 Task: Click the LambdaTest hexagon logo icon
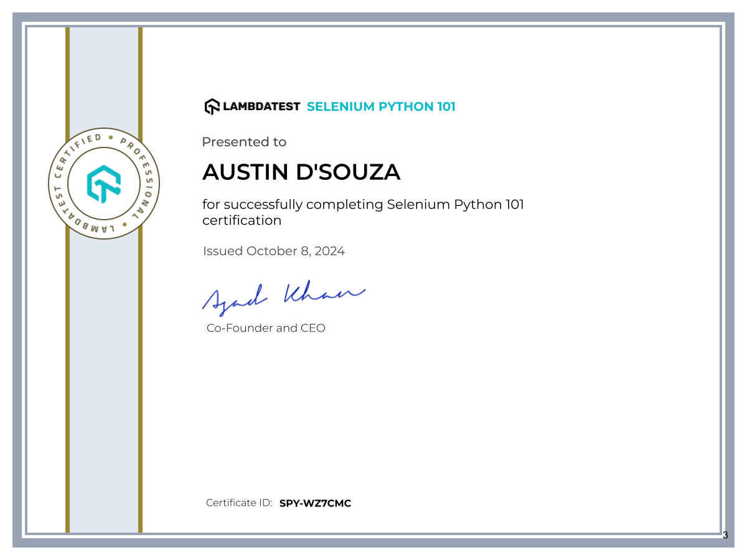[212, 106]
